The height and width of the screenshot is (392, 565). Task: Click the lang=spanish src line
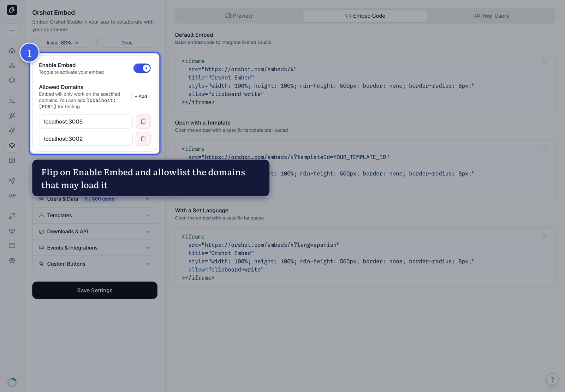tap(264, 245)
